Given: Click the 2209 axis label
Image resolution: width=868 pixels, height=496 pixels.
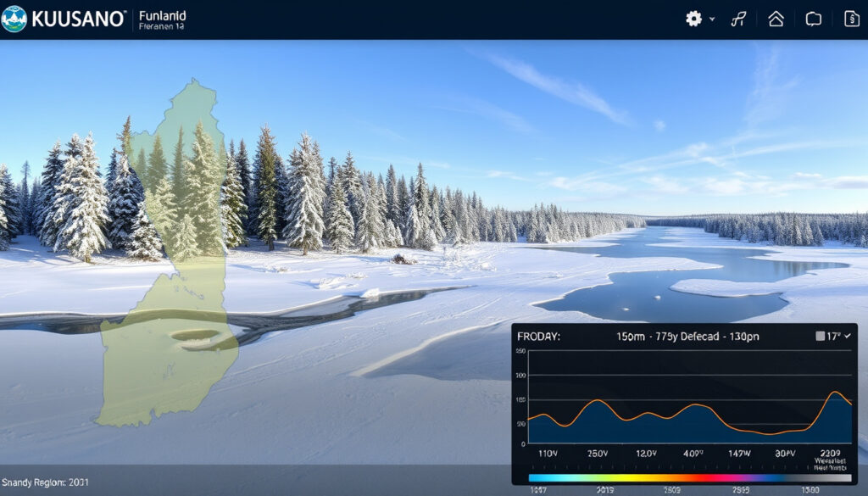Looking at the screenshot, I should [830, 453].
